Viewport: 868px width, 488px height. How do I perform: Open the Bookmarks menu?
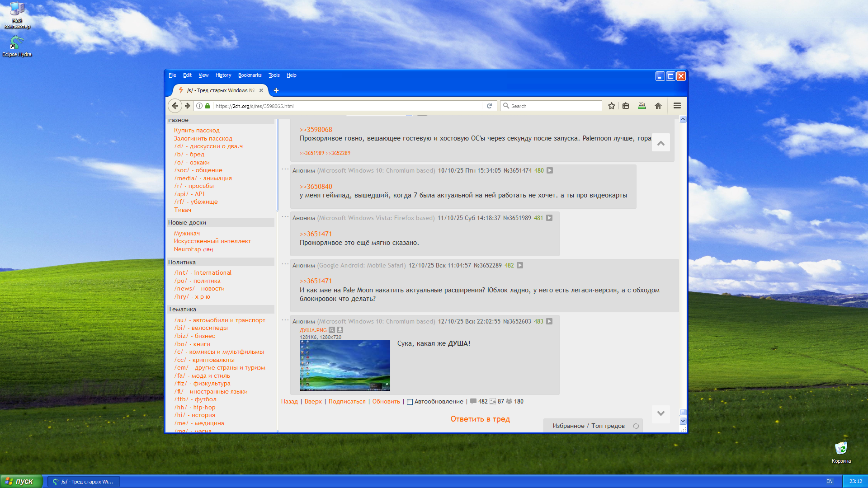(250, 75)
